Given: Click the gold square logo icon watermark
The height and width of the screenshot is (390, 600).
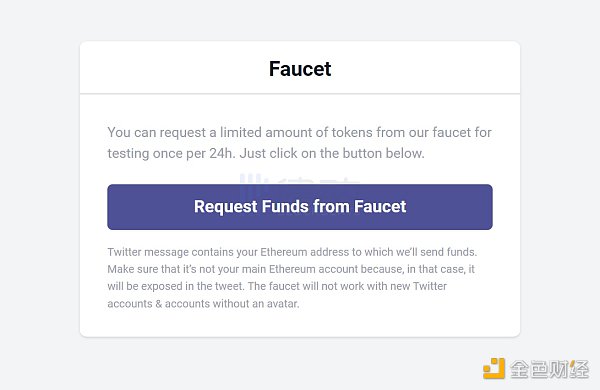Looking at the screenshot, I should tap(494, 368).
